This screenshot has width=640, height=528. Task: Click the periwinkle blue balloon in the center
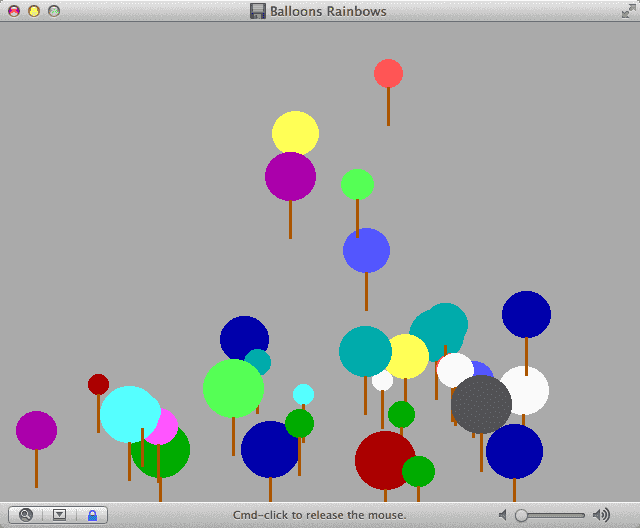tap(366, 252)
